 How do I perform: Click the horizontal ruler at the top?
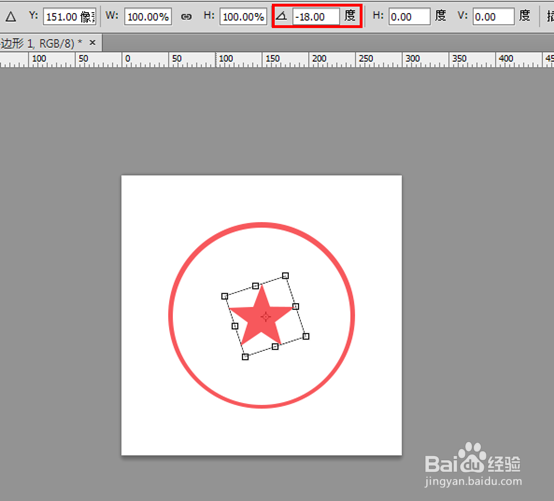(277, 59)
